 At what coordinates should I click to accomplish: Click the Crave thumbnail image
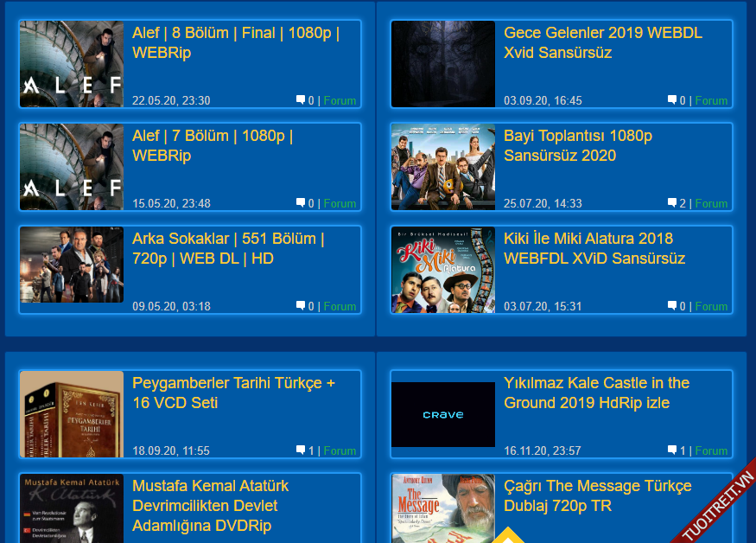pos(443,415)
